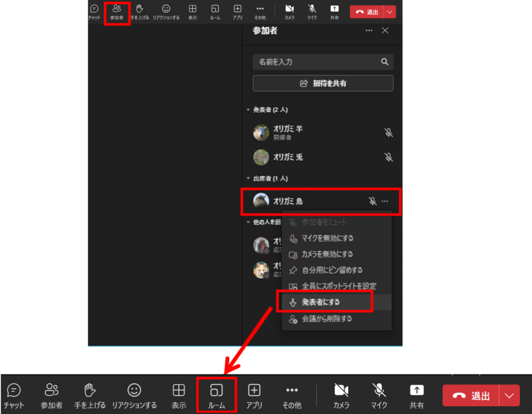532x414 pixels.
Task: Click the 招待を共有 button
Action: (323, 83)
